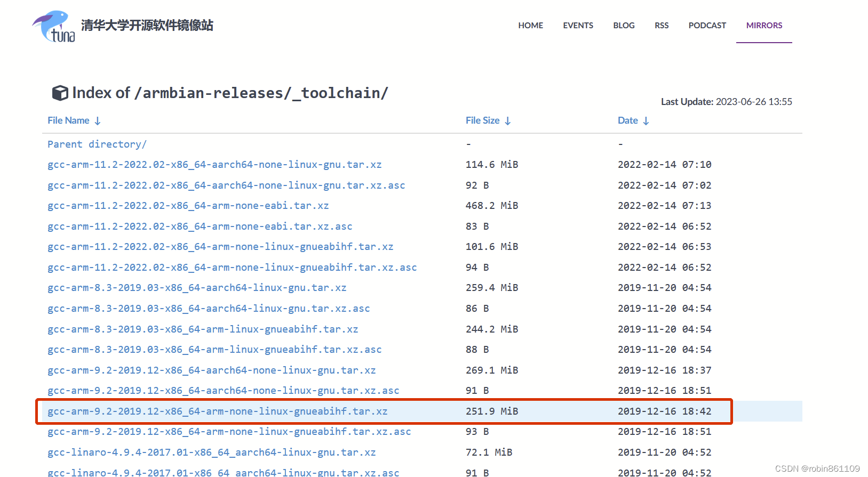The height and width of the screenshot is (477, 868).
Task: Sort by the File Name column header
Action: pos(68,120)
